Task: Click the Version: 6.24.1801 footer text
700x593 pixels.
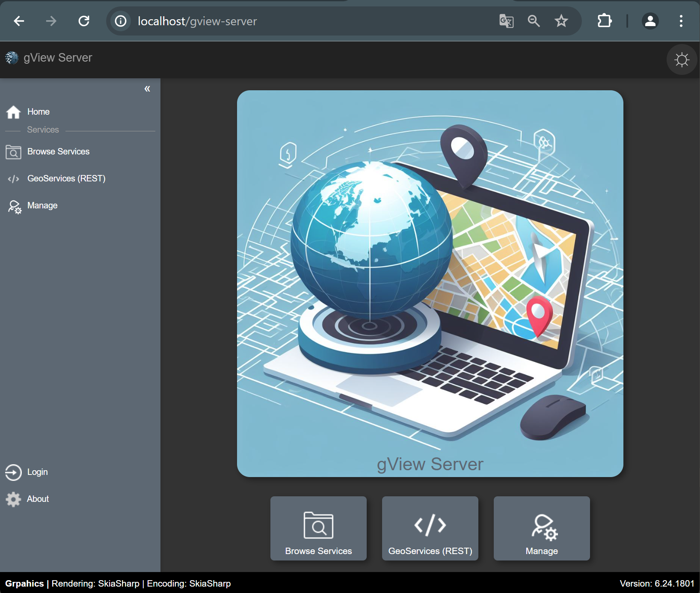Action: 657,584
